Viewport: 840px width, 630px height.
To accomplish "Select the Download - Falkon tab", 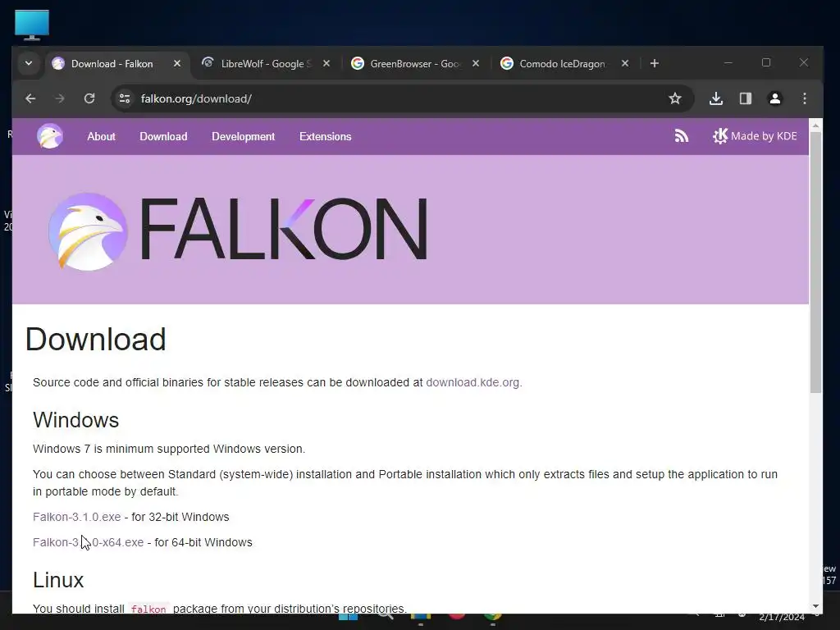I will click(x=112, y=64).
